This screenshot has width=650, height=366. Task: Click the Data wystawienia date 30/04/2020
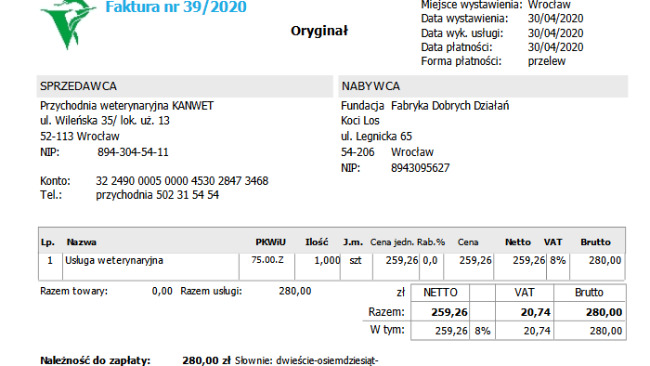coord(555,19)
